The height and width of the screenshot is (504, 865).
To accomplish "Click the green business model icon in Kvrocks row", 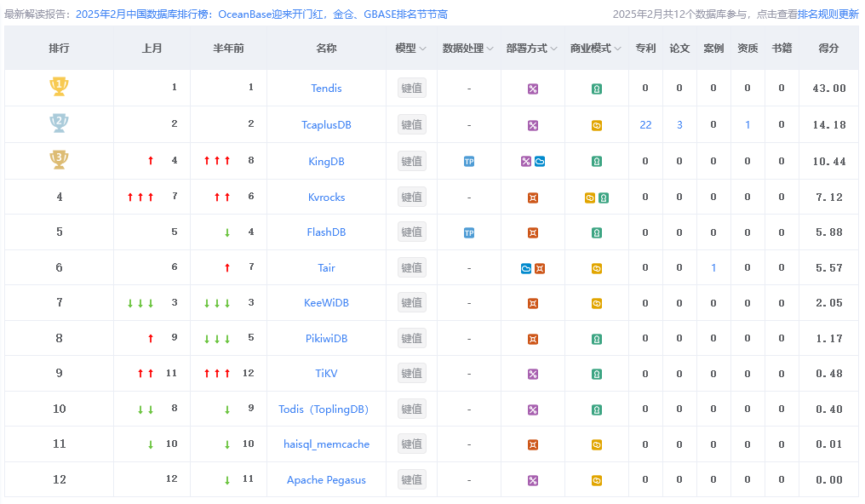I will click(x=604, y=198).
